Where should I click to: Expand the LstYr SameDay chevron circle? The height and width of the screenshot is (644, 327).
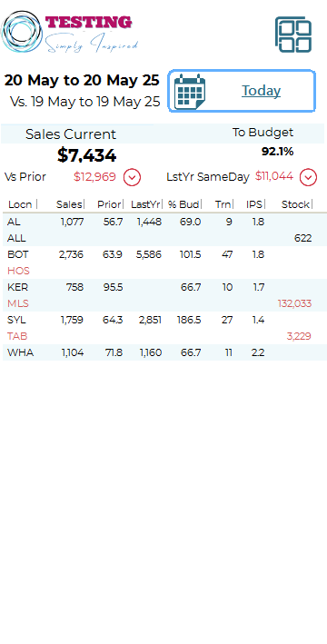point(308,177)
